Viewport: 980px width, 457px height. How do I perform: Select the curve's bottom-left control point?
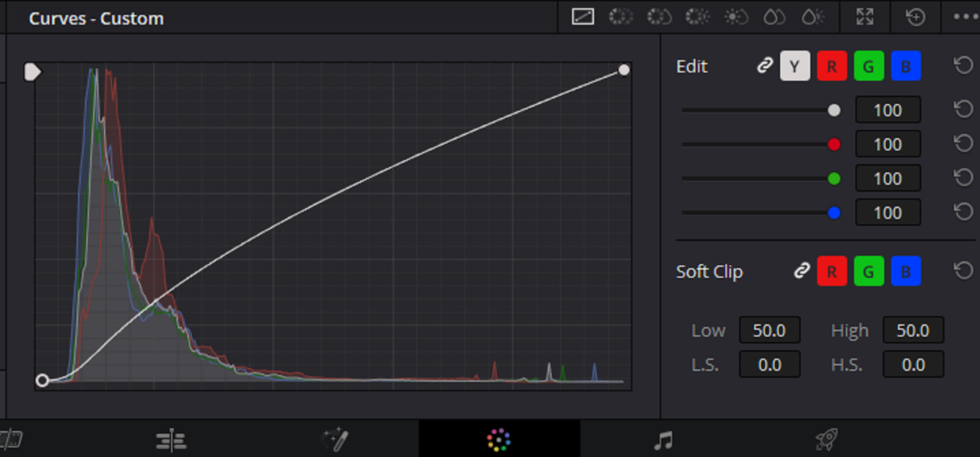point(42,380)
